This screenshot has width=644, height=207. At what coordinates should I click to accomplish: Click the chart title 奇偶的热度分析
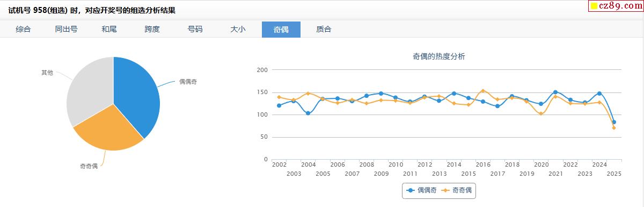coord(438,56)
